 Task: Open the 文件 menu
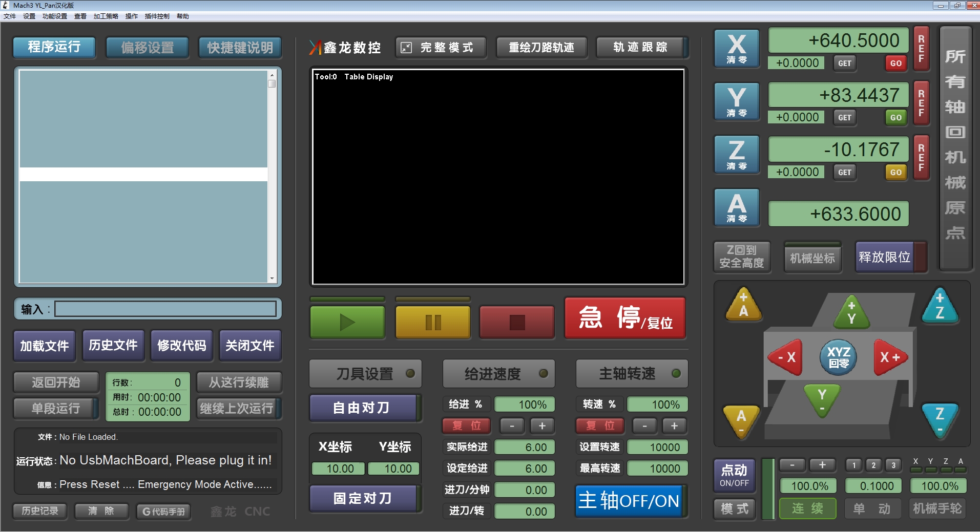(9, 16)
